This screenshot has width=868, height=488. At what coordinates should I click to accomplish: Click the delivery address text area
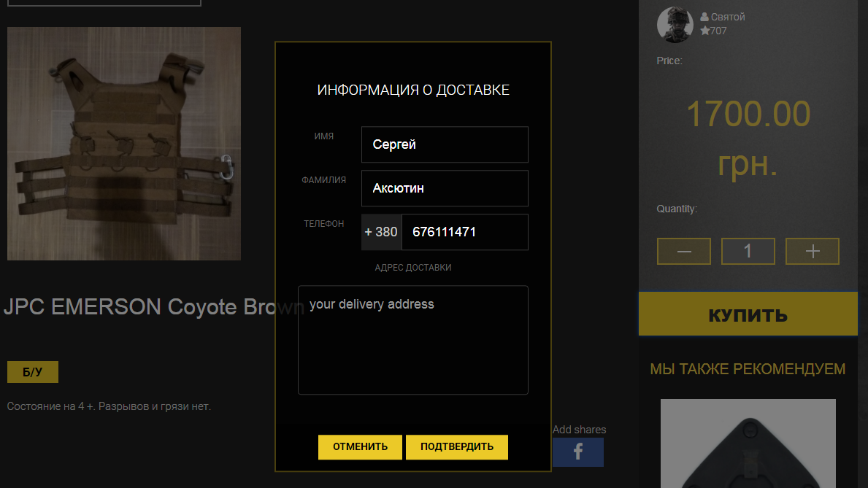[x=413, y=340]
